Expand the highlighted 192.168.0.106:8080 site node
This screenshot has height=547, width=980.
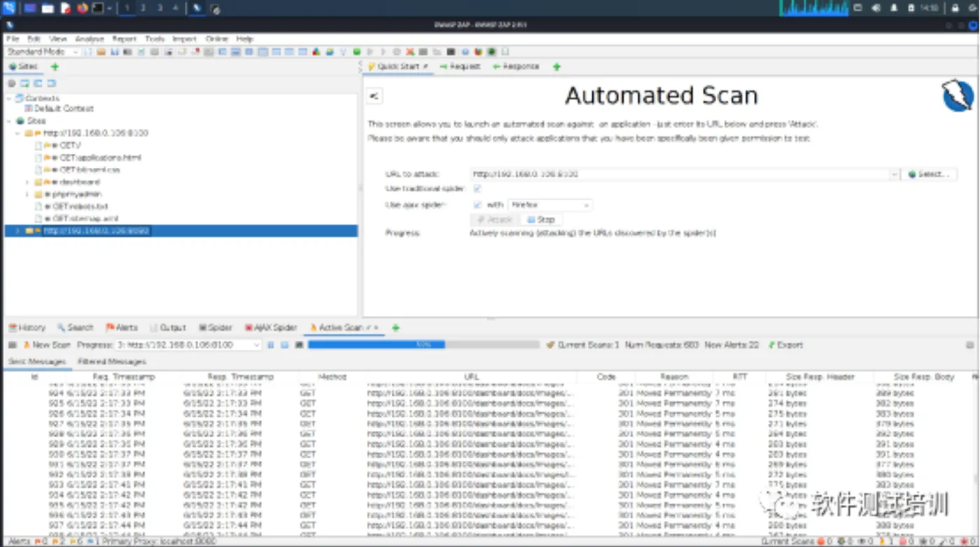click(17, 230)
